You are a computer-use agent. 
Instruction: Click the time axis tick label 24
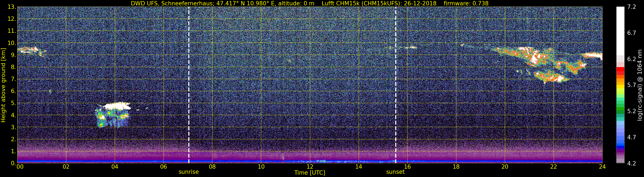tap(602, 167)
